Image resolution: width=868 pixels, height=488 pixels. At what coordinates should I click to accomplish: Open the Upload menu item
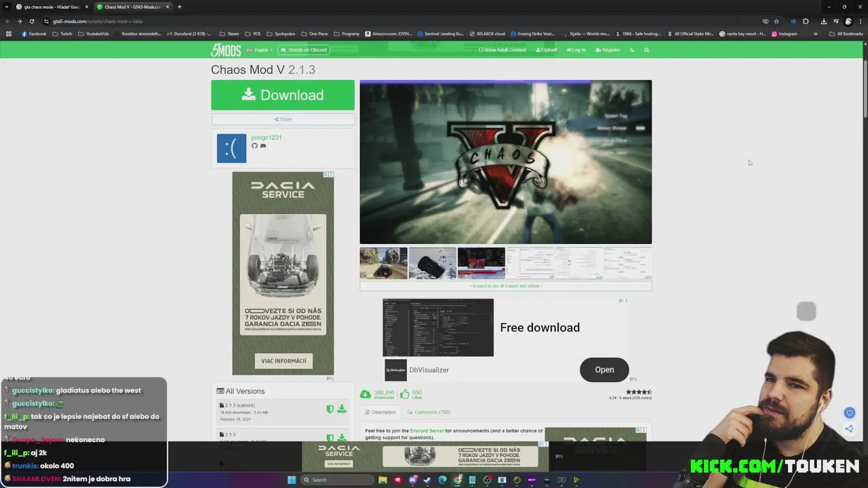click(x=546, y=50)
